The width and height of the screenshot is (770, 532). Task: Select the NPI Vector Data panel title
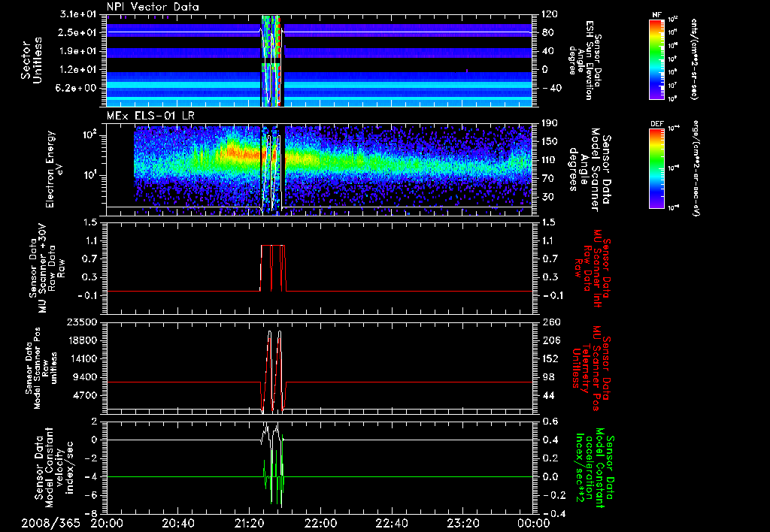[x=153, y=7]
